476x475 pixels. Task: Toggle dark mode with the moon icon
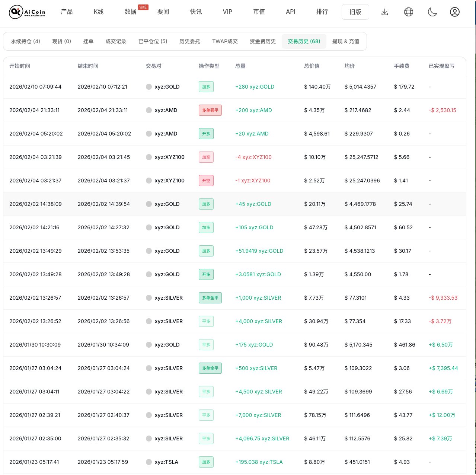[x=432, y=12]
